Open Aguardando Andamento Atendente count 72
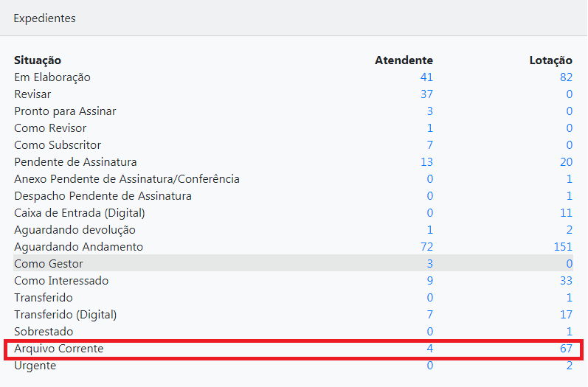Screen dimensions: 588x387 (426, 246)
